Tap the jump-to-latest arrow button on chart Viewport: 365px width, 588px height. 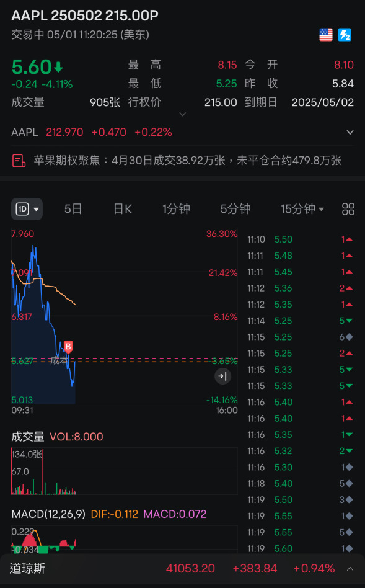point(222,376)
